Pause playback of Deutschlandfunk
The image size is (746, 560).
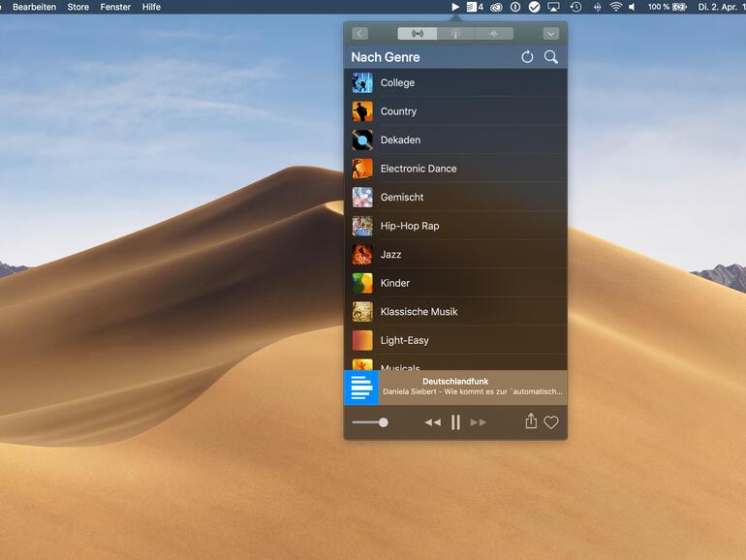[455, 422]
